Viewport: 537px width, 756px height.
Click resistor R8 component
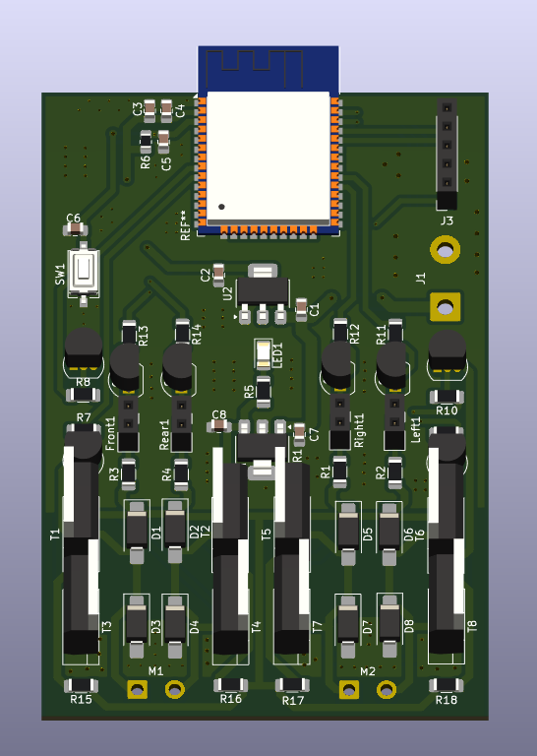click(x=83, y=396)
